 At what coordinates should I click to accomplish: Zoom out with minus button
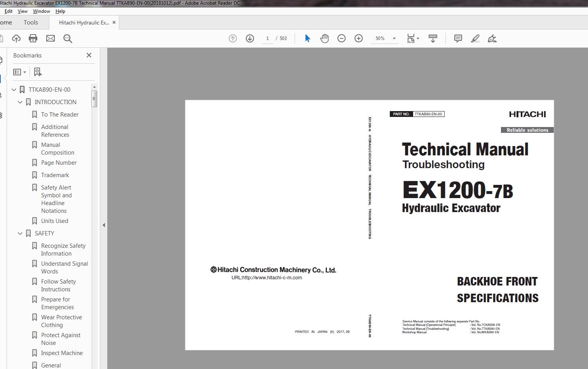pyautogui.click(x=342, y=38)
